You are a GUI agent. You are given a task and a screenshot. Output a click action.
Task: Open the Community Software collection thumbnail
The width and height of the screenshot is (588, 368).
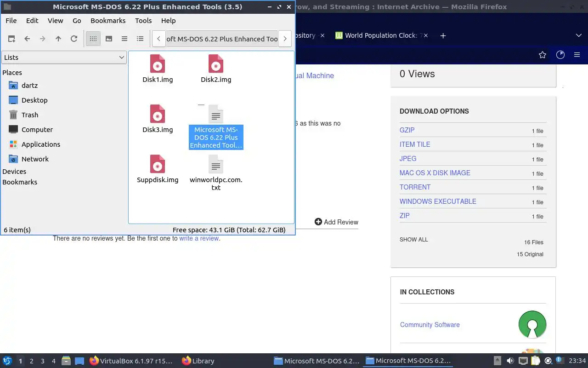pyautogui.click(x=532, y=325)
